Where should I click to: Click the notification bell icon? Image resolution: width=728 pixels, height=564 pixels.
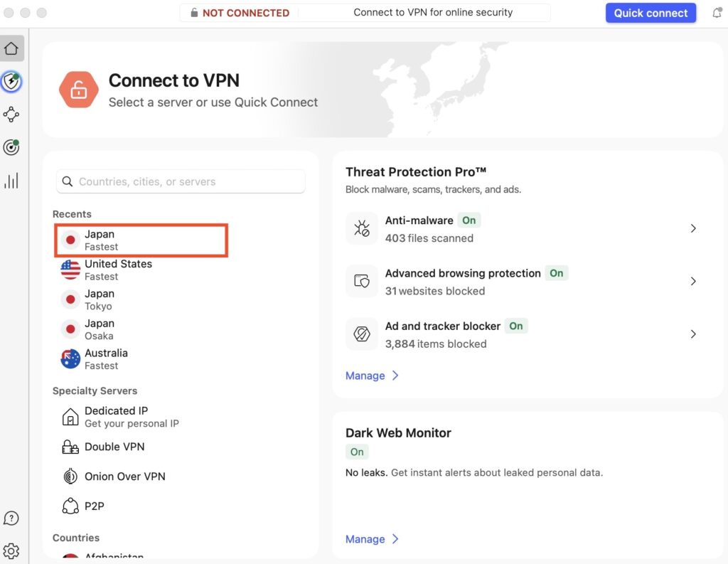[x=717, y=13]
